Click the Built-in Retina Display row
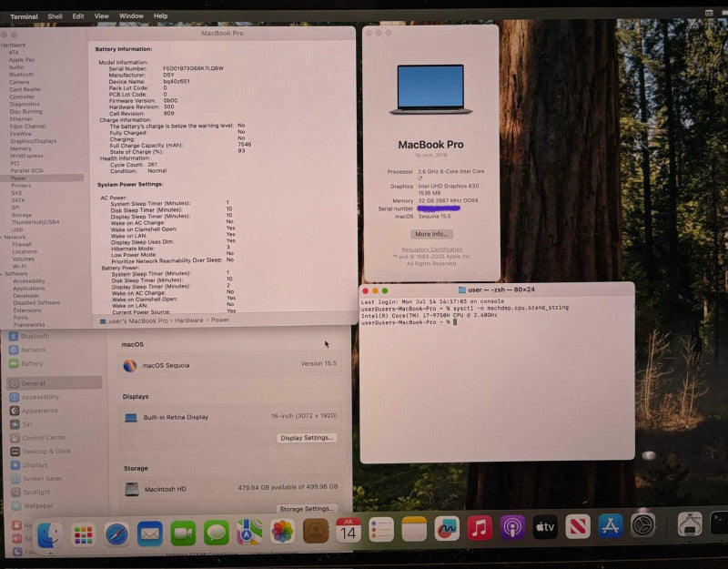728x569 pixels. pos(230,417)
